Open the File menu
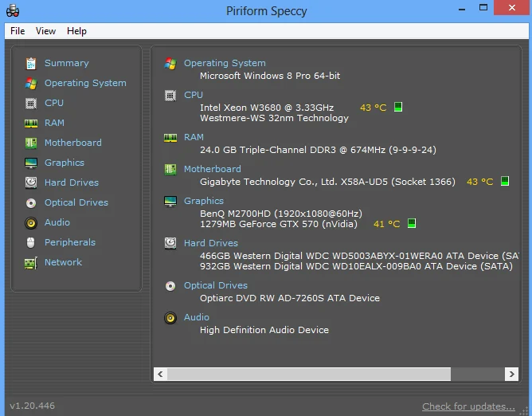The image size is (532, 416). tap(18, 31)
